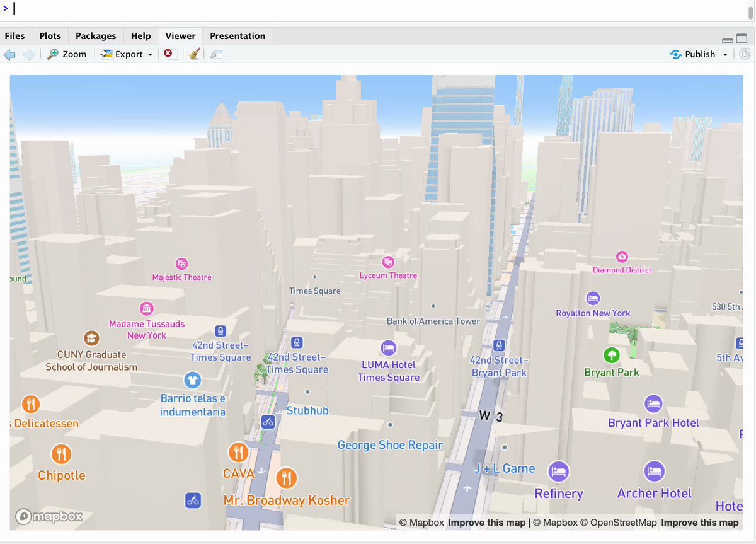
Task: Click the Diamond District camera icon
Action: tap(622, 257)
